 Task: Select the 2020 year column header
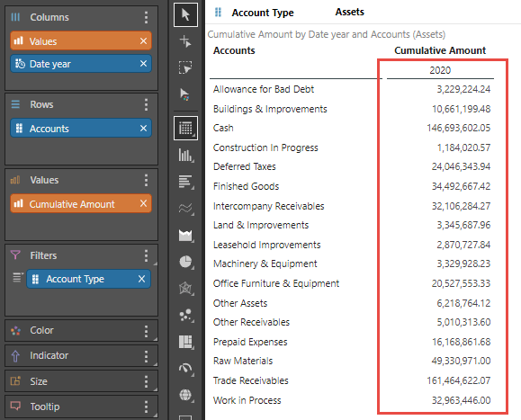coord(440,70)
